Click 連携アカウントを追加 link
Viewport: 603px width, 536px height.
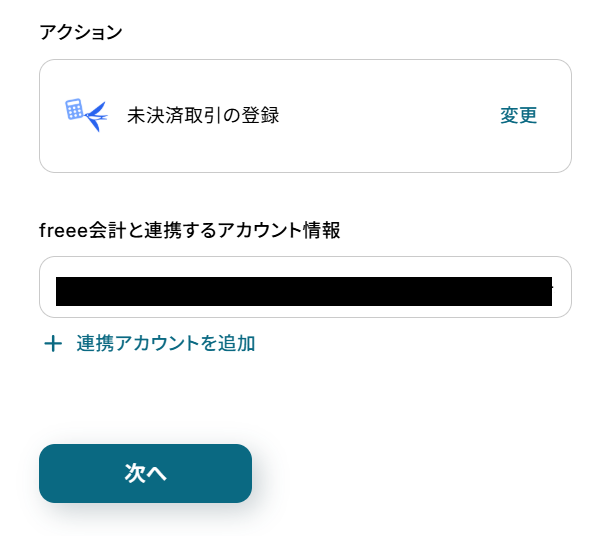[165, 344]
